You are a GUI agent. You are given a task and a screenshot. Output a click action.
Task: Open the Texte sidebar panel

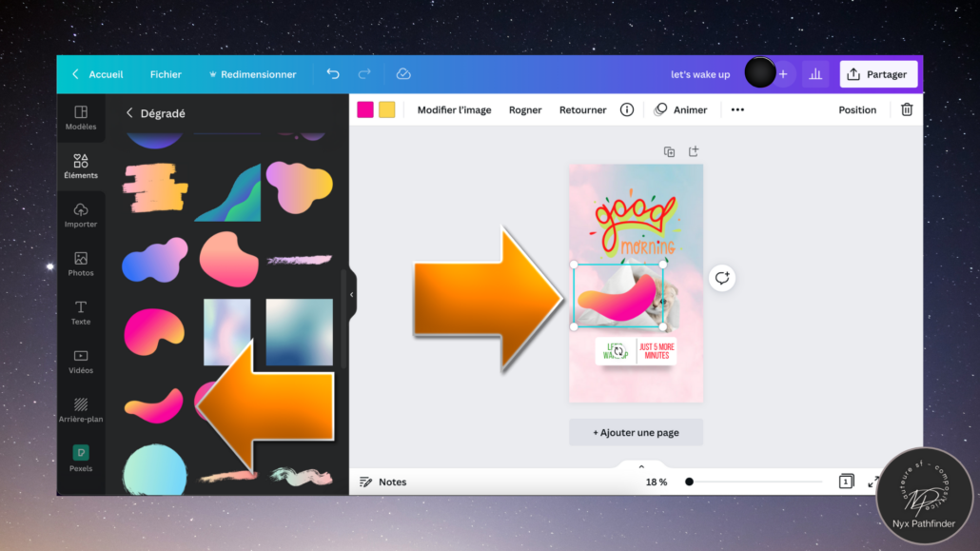[81, 313]
